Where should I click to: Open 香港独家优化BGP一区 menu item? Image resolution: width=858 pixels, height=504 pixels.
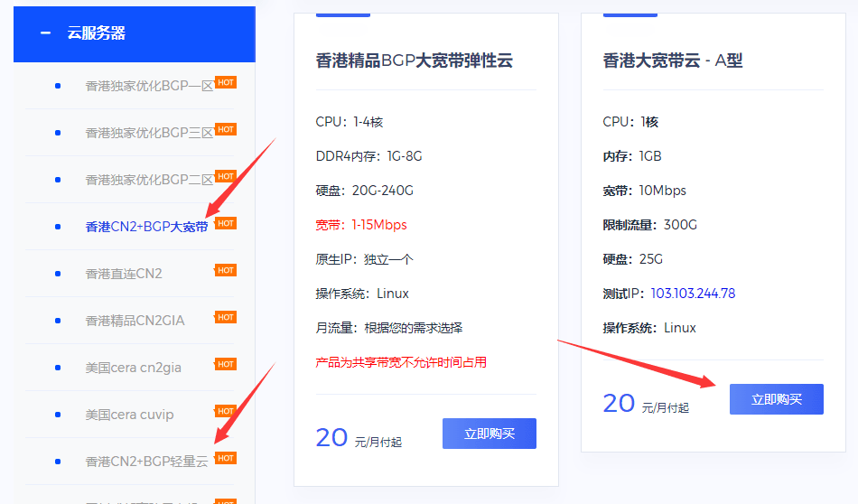149,86
